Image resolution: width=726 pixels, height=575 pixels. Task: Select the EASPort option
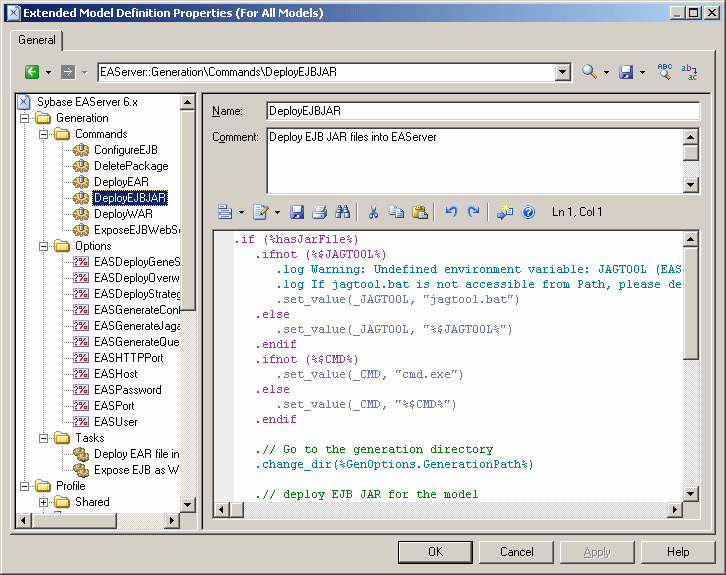tap(114, 406)
